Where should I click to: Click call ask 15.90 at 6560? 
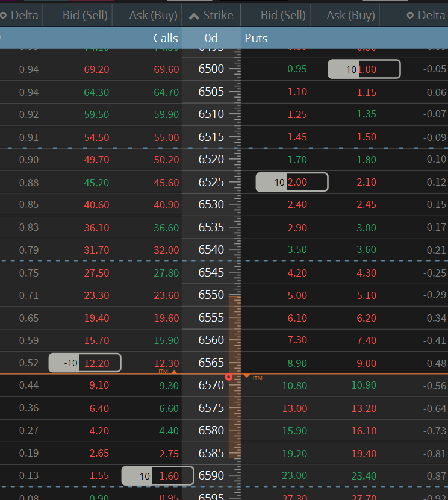tap(166, 340)
